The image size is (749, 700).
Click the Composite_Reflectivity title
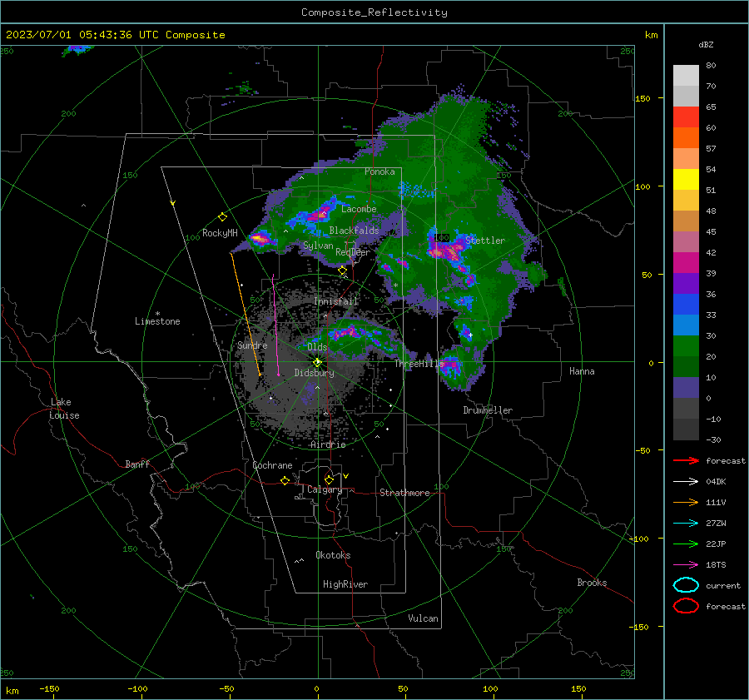(374, 12)
